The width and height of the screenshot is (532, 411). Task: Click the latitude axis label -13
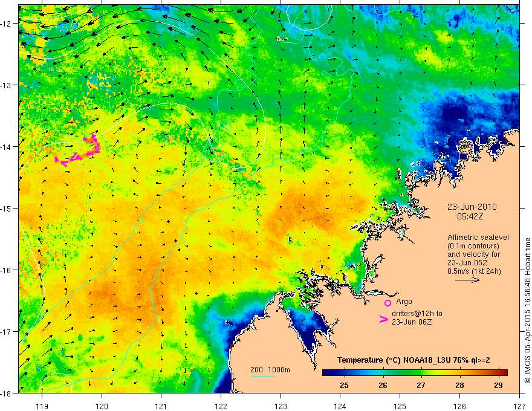[x=6, y=85]
